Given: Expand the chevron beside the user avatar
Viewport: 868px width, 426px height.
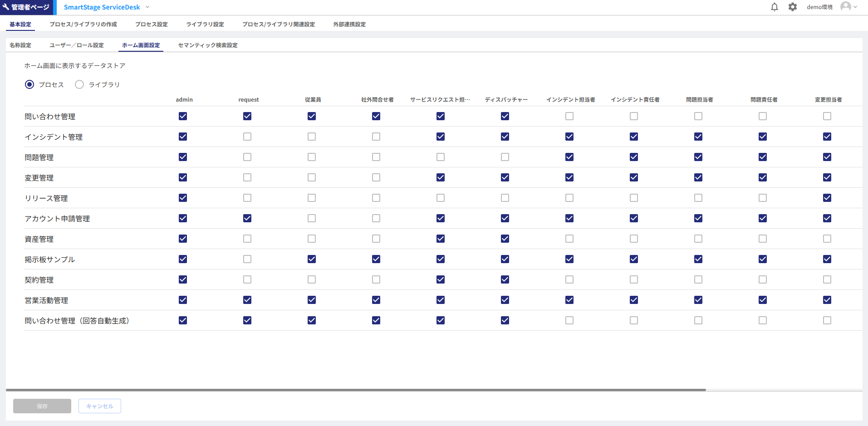Looking at the screenshot, I should coord(856,7).
